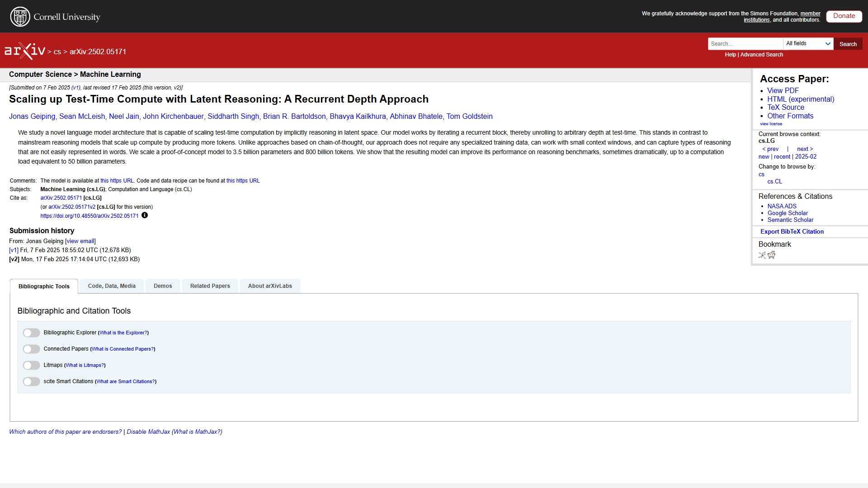Open the Related Papers tab
Viewport: 868px width, 488px height.
click(x=210, y=286)
